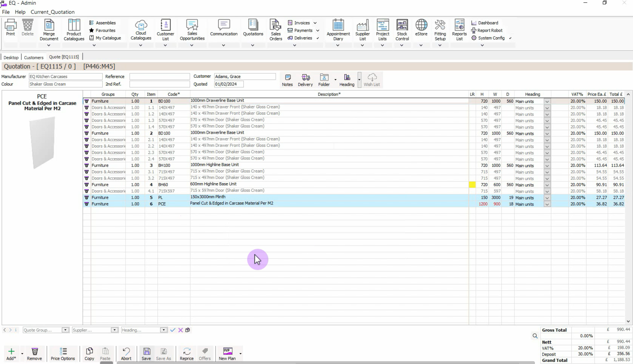
Task: Click the magnifier search icon near totals
Action: point(535,336)
